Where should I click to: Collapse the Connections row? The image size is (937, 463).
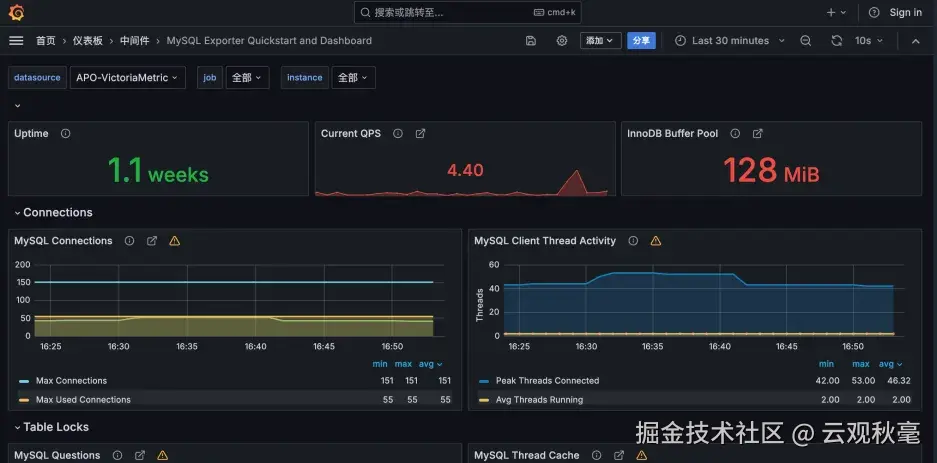tap(54, 213)
